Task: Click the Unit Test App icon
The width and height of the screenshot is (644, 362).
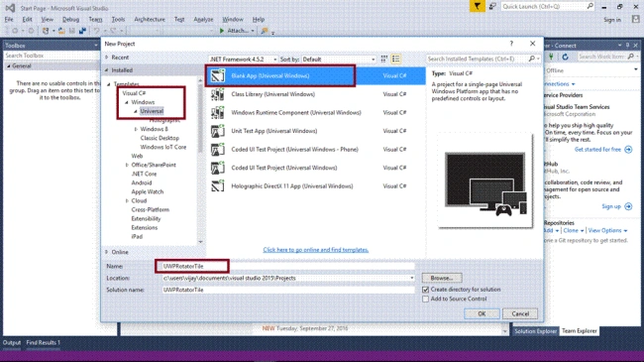Action: pyautogui.click(x=218, y=131)
